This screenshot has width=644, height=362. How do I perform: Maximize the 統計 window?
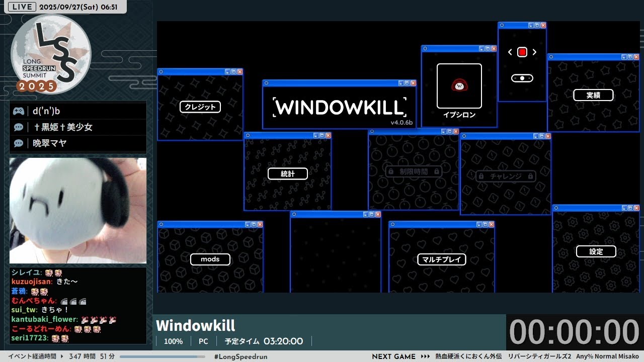tap(322, 135)
